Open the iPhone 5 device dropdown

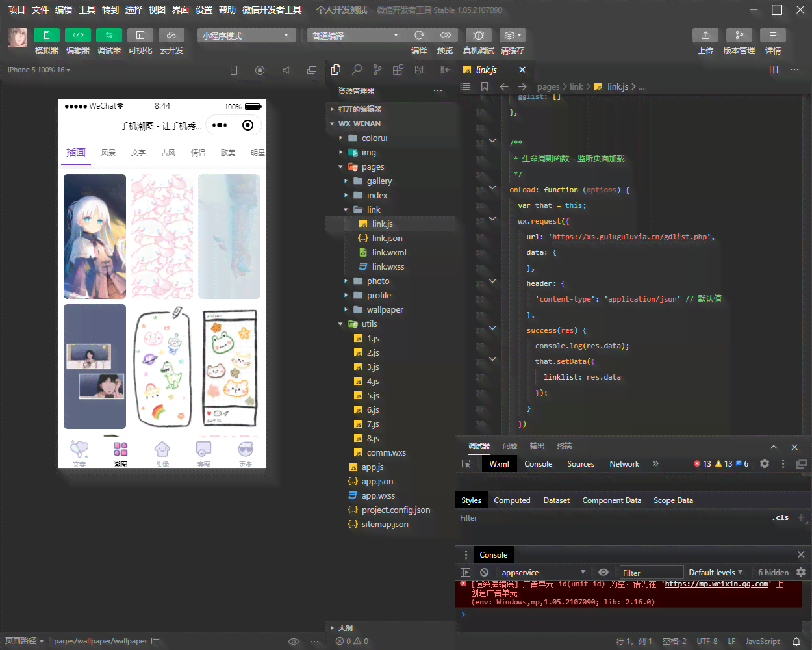(39, 70)
